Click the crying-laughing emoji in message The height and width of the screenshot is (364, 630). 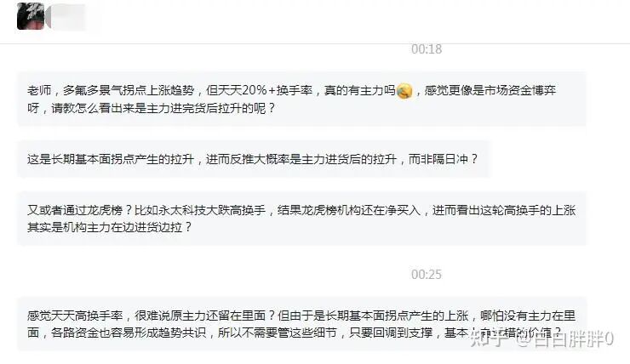coord(404,91)
